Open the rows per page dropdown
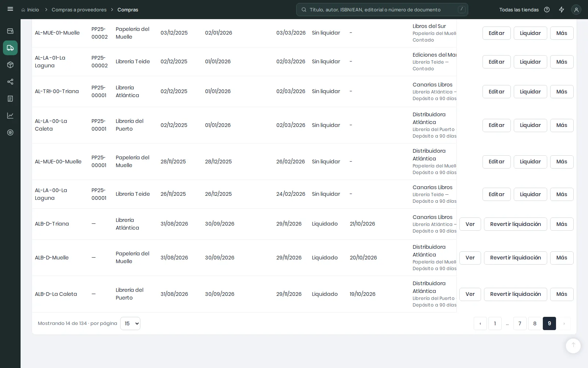This screenshot has height=368, width=588. click(130, 323)
